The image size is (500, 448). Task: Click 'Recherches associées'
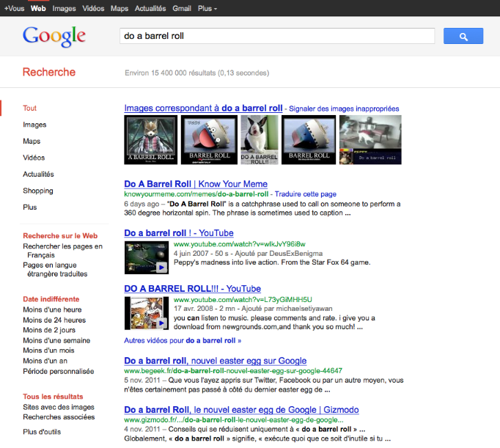59,417
